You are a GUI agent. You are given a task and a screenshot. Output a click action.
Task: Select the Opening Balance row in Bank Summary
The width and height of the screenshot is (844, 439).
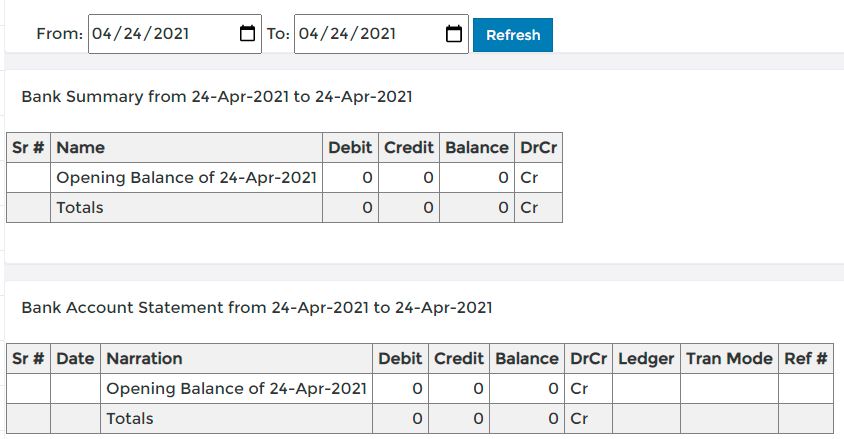click(284, 178)
